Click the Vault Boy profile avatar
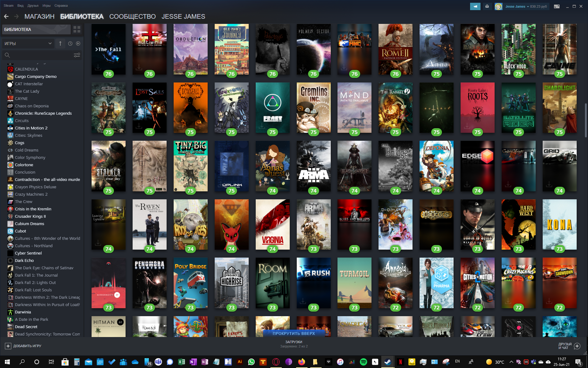This screenshot has width=588, height=368. pyautogui.click(x=498, y=6)
